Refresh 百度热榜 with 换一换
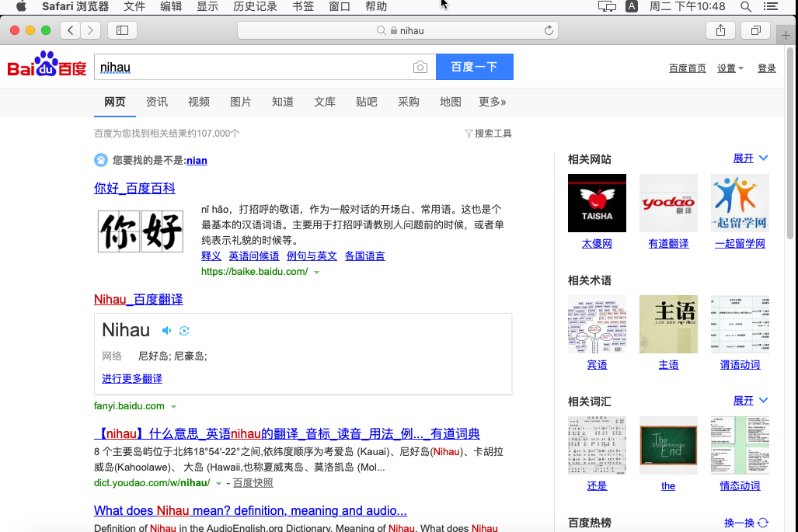 point(746,523)
